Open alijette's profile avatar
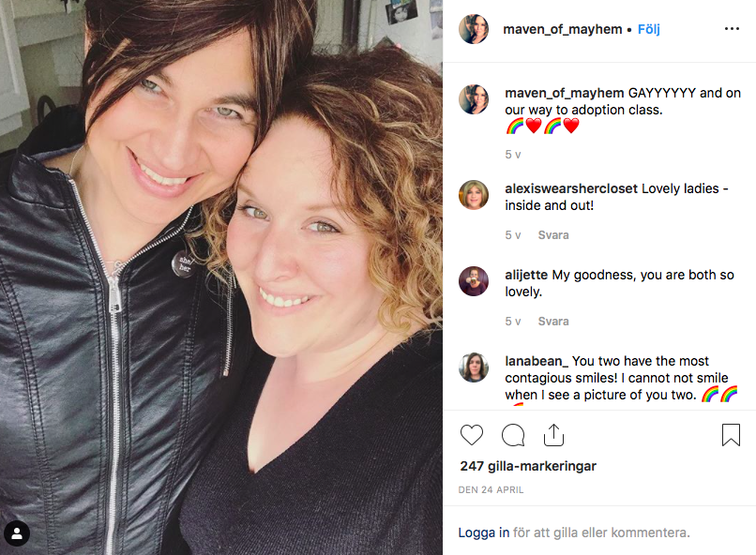The height and width of the screenshot is (555, 756). [474, 281]
